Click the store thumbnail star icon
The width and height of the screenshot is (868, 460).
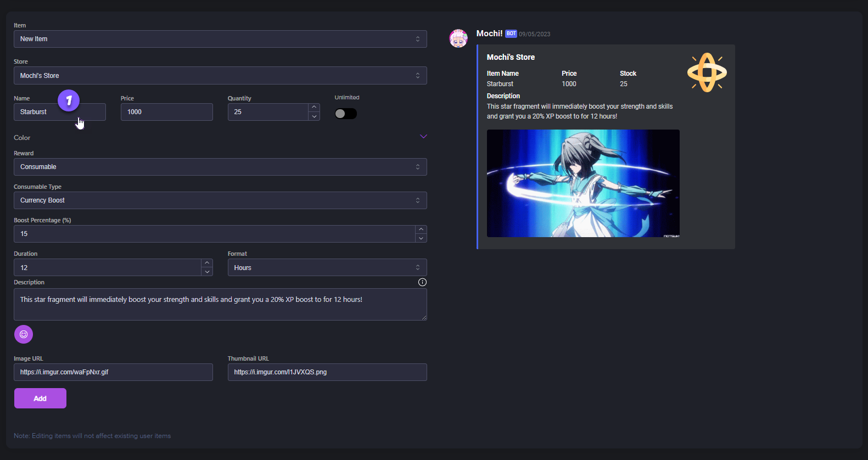tap(707, 72)
